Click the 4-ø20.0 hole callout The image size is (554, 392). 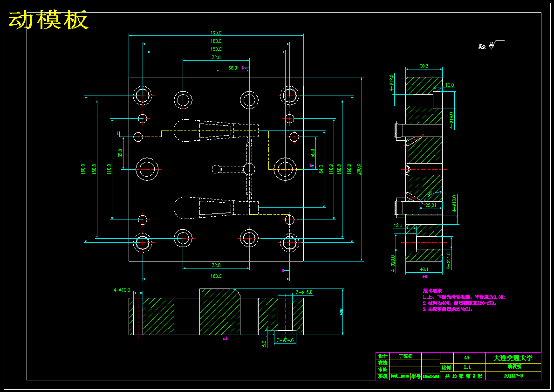click(x=392, y=264)
